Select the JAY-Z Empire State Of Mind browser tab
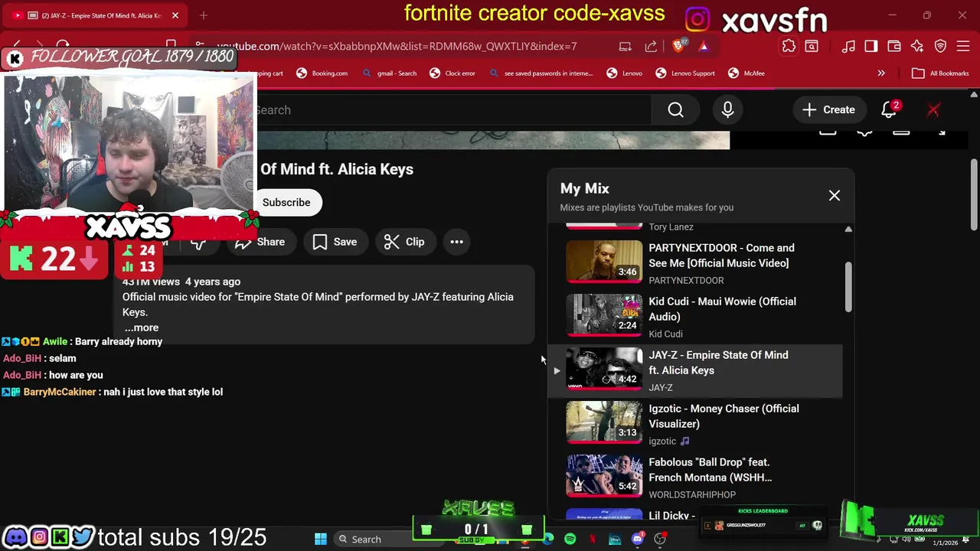The image size is (980, 551). point(95,15)
